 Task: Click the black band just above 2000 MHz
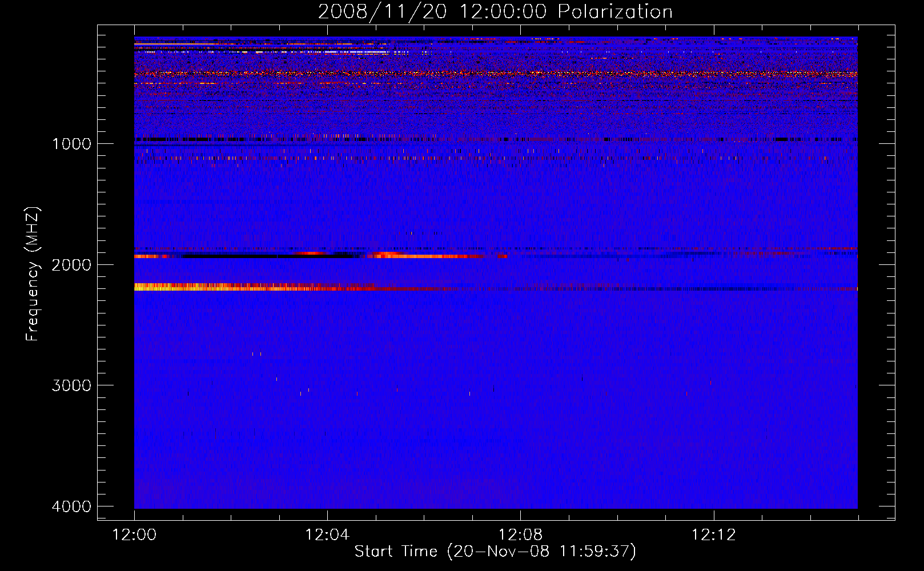268,256
